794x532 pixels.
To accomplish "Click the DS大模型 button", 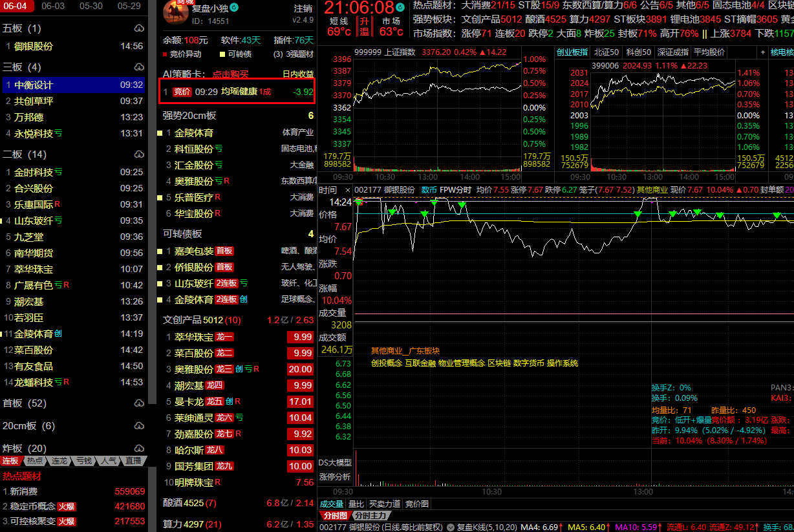I will [x=335, y=463].
